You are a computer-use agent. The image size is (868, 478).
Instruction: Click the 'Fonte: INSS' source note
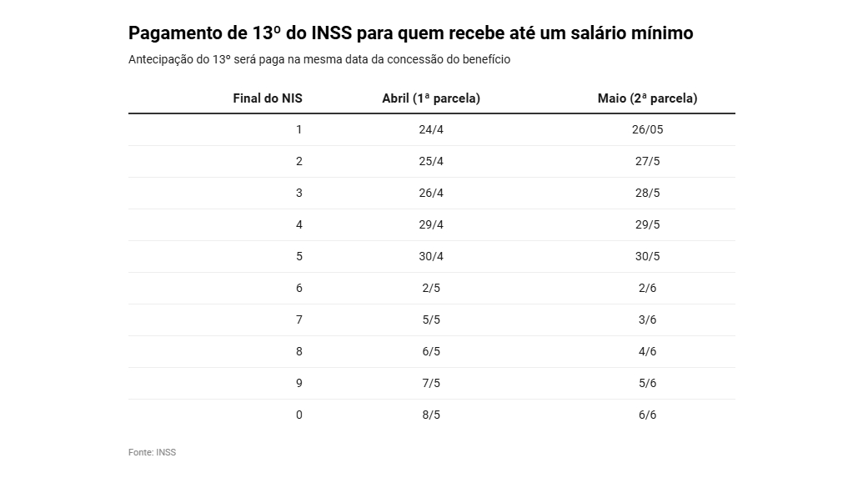tap(152, 452)
